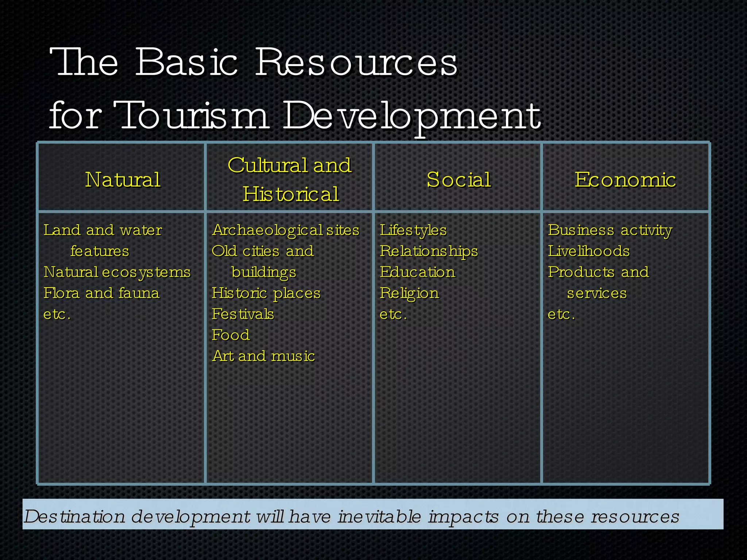747x560 pixels.
Task: Click the 'Destination development will have inevitable impacts' caption
Action: (352, 517)
